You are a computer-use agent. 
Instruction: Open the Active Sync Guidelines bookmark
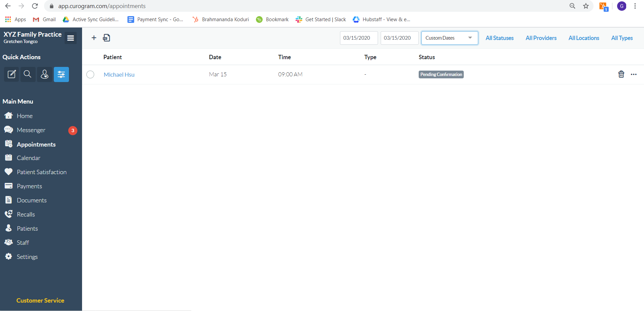[91, 20]
